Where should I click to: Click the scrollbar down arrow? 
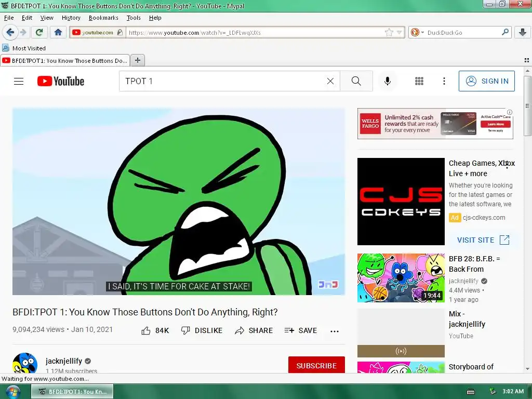(x=527, y=369)
